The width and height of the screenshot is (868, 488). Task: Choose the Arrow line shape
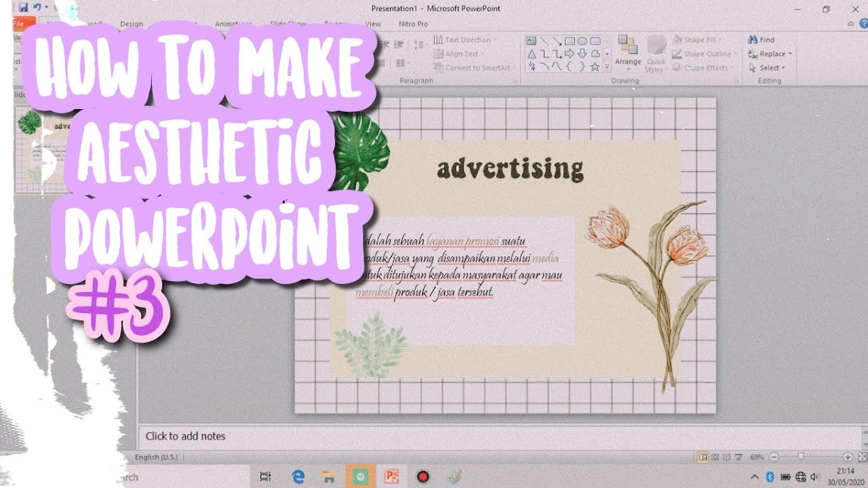point(557,40)
